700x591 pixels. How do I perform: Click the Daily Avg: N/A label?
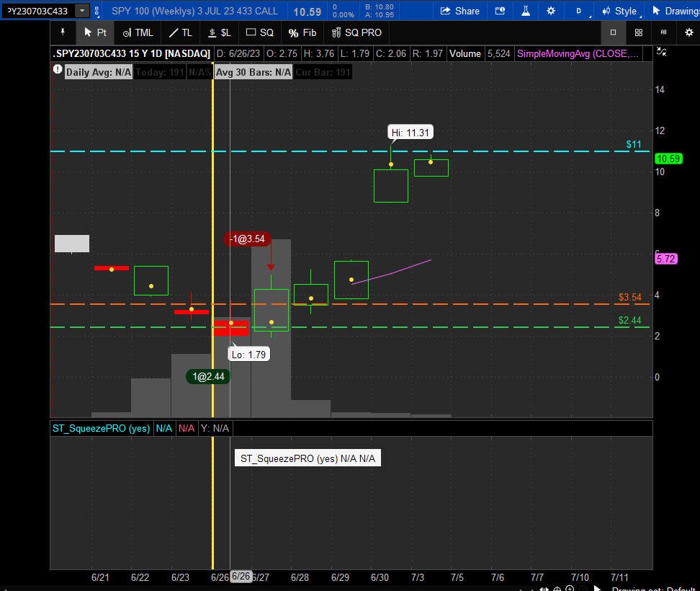click(98, 72)
